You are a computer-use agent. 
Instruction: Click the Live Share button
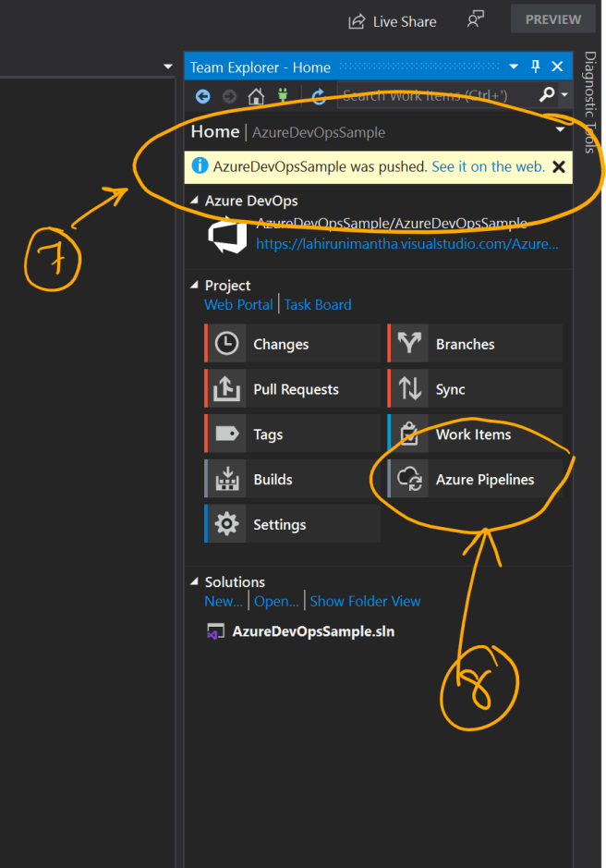[x=393, y=21]
